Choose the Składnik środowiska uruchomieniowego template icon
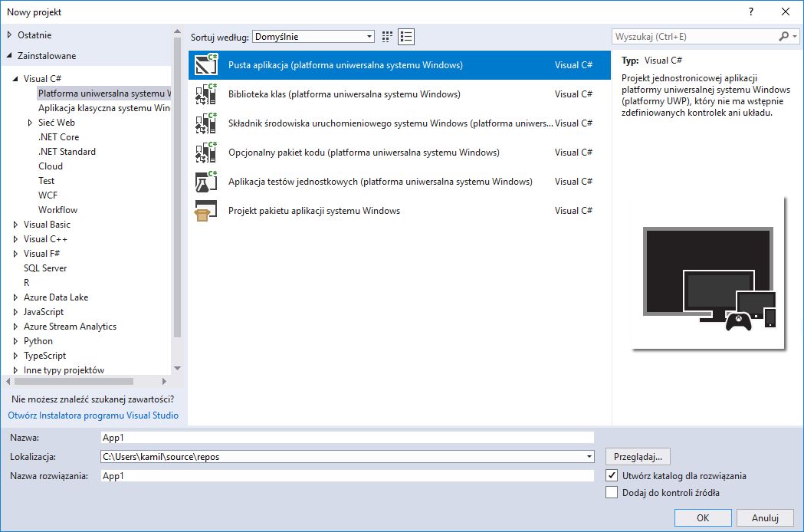 (205, 123)
